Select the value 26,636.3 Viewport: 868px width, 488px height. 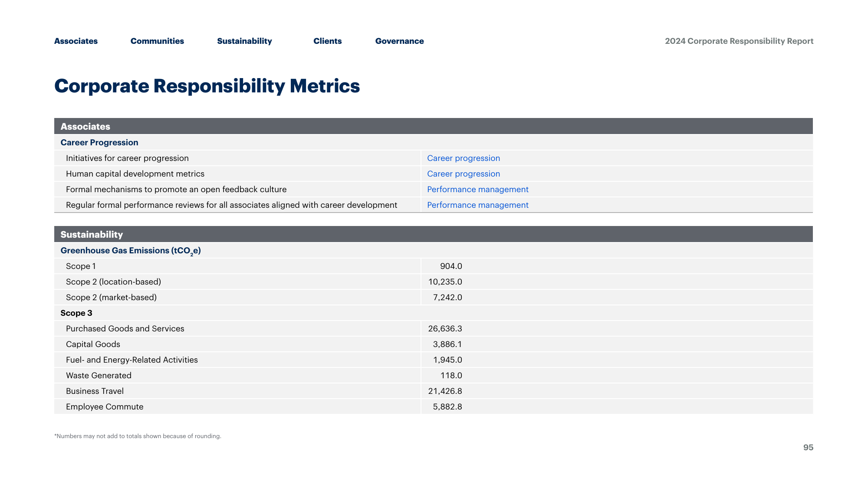pos(445,329)
